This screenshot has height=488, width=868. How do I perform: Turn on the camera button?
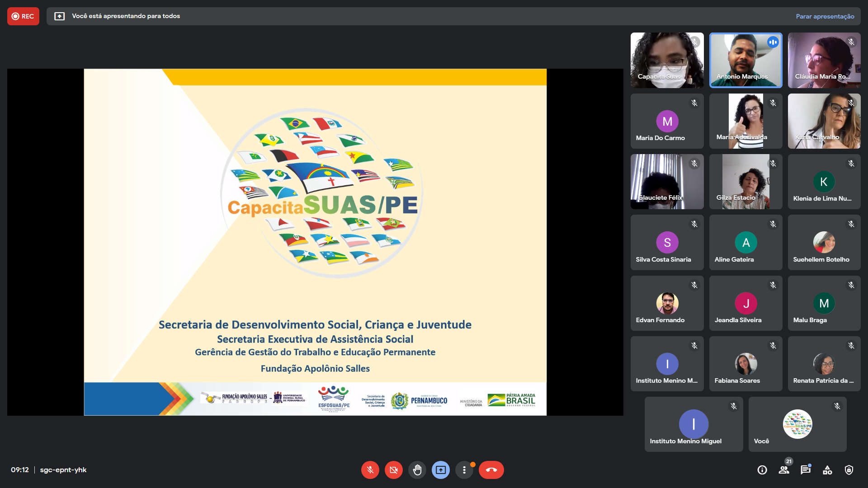[393, 470]
